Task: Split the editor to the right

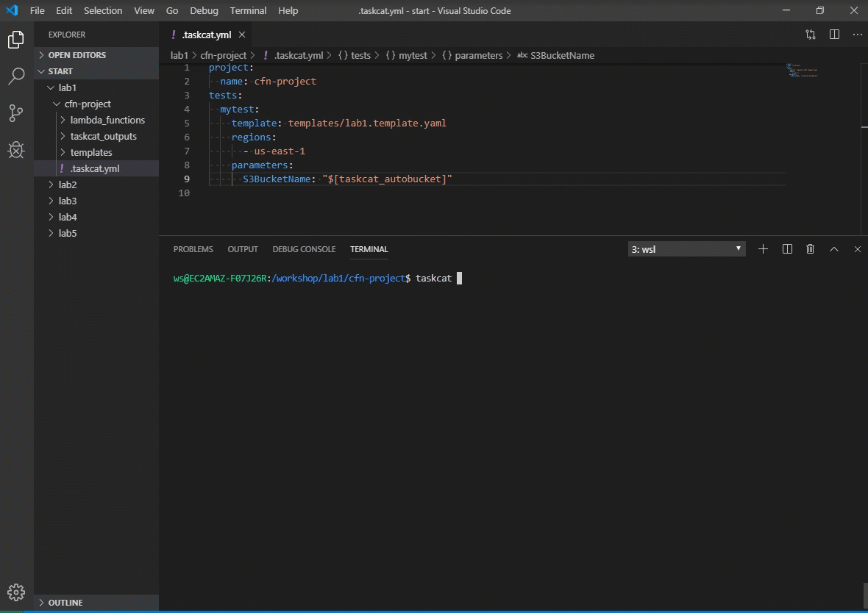Action: click(x=834, y=35)
